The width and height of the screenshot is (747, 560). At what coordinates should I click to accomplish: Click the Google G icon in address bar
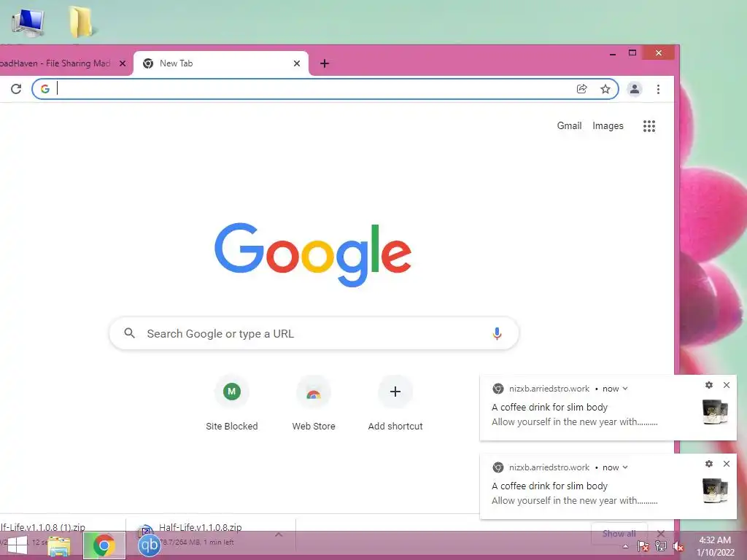tap(44, 89)
